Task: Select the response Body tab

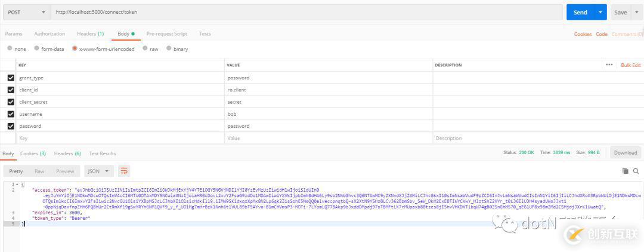Action: tap(8, 153)
